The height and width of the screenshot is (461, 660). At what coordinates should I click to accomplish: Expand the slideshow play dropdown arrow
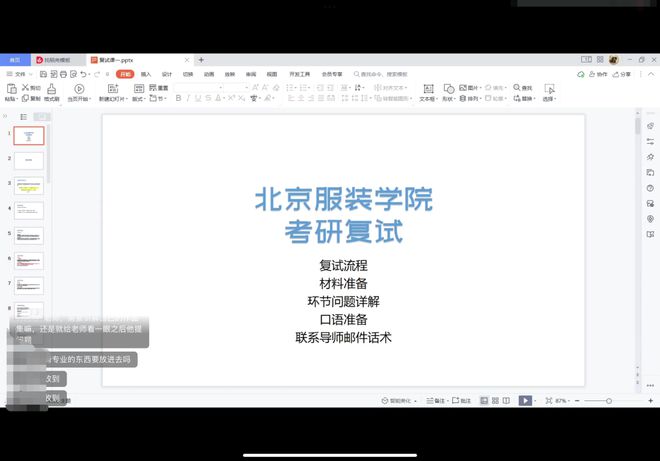click(x=535, y=400)
